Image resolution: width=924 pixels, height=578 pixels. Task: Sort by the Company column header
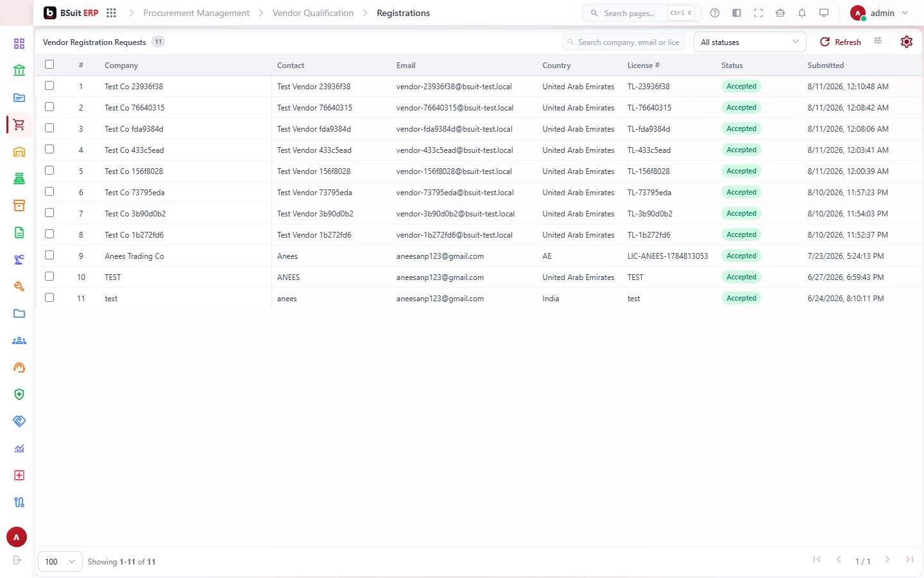pos(121,66)
